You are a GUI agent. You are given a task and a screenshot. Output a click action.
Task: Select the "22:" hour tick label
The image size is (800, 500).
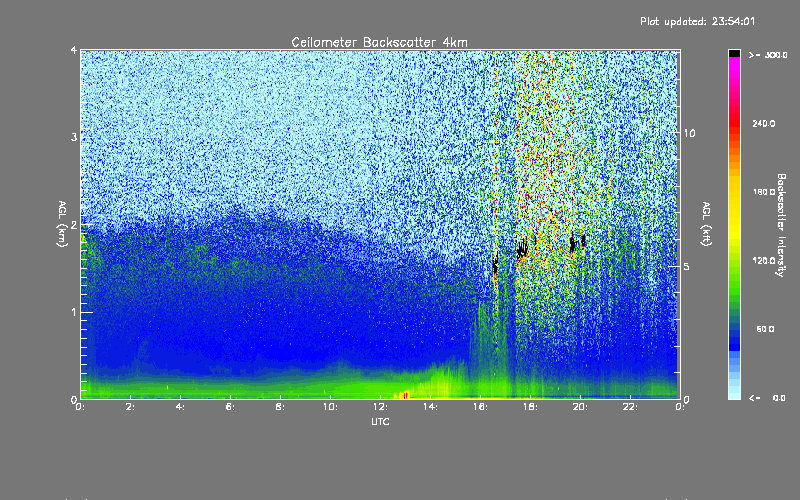[x=630, y=407]
